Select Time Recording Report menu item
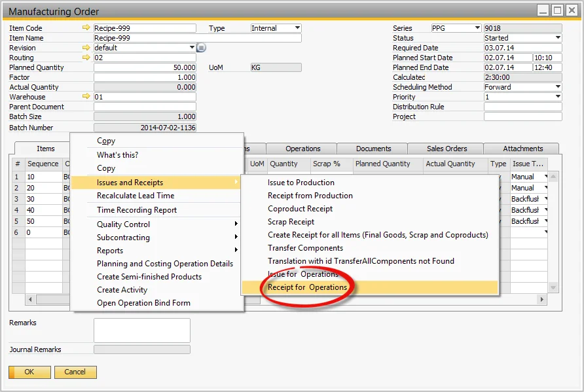The image size is (584, 392). point(136,210)
